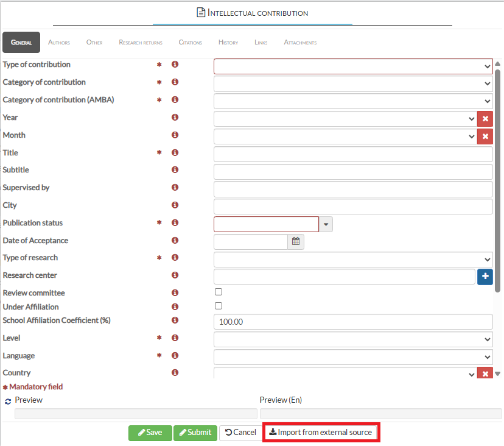The width and height of the screenshot is (504, 446).
Task: Clear the Country field with red X
Action: click(485, 374)
